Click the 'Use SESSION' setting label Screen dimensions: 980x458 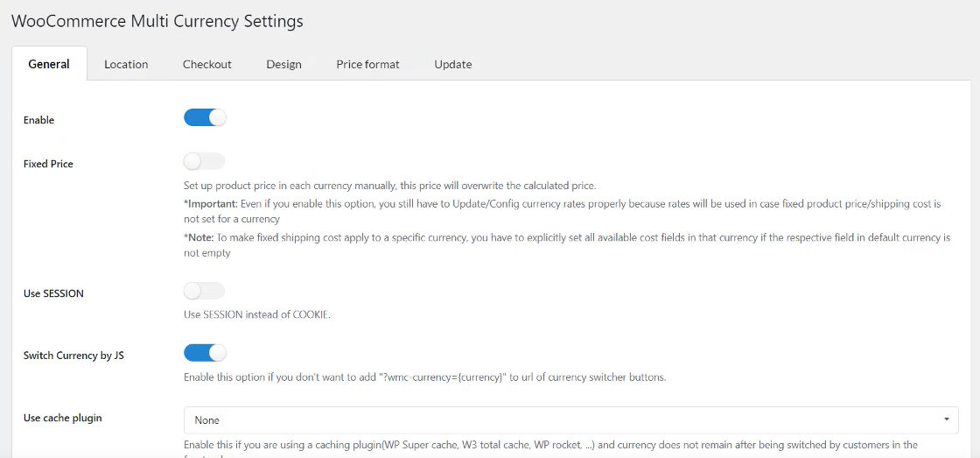click(53, 293)
